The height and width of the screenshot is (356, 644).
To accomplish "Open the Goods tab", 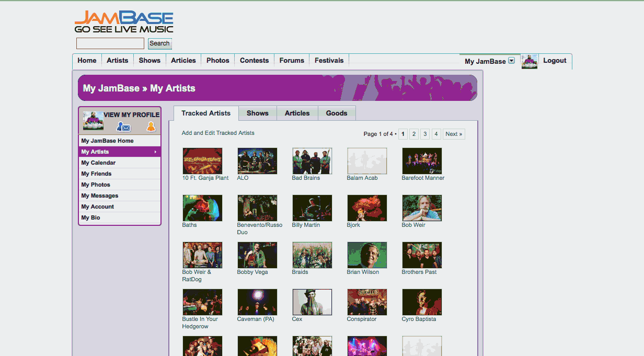I will click(x=337, y=113).
